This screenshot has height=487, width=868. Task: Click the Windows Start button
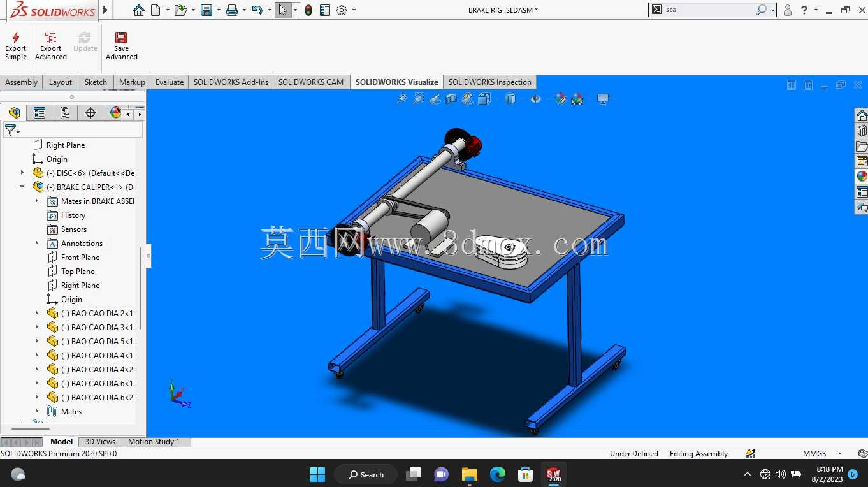coord(317,474)
